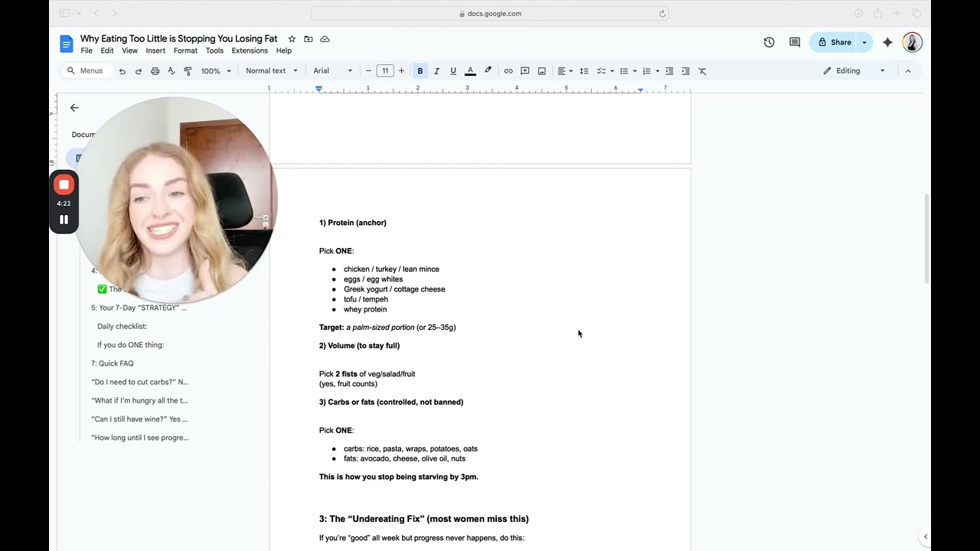Image resolution: width=980 pixels, height=551 pixels.
Task: Open the View menu
Action: (130, 51)
